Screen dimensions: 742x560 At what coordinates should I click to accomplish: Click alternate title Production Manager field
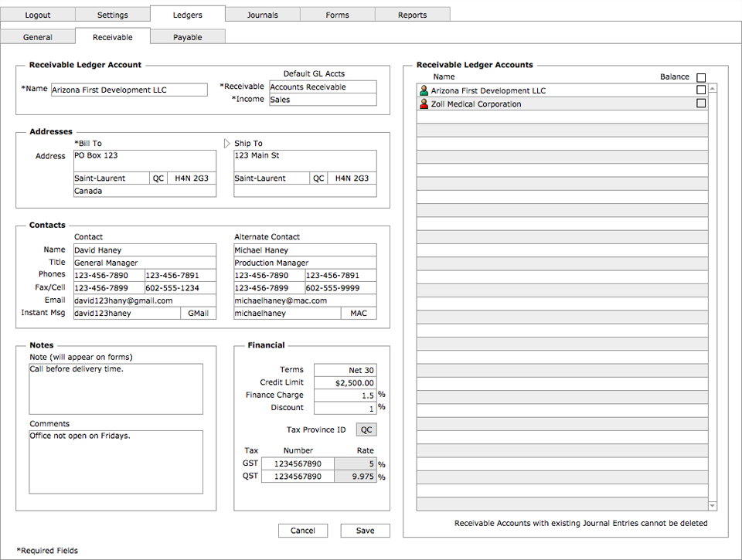(x=305, y=263)
